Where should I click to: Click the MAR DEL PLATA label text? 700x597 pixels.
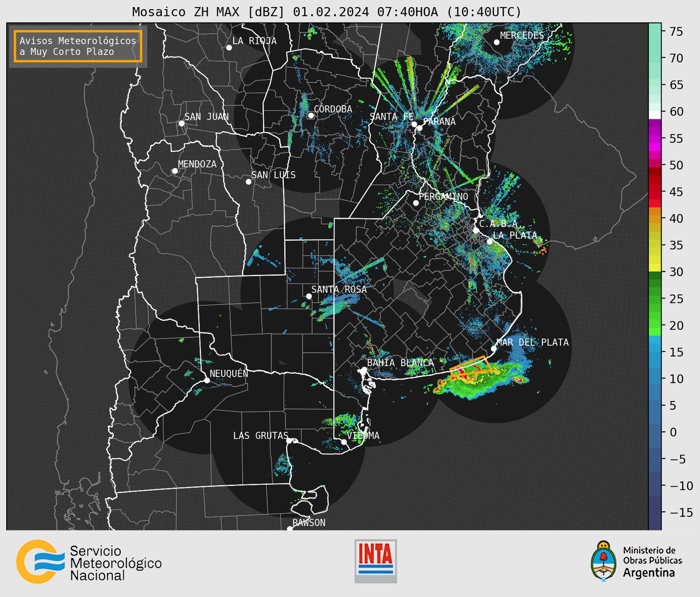[532, 342]
